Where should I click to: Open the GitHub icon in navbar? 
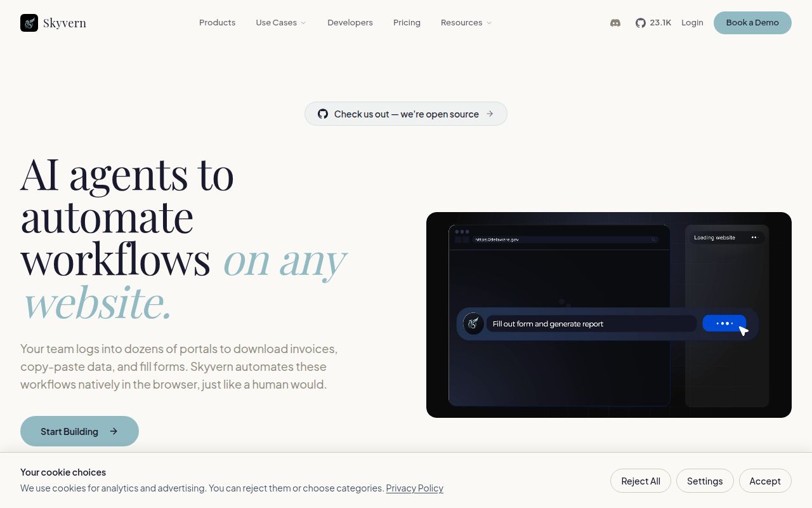point(641,23)
